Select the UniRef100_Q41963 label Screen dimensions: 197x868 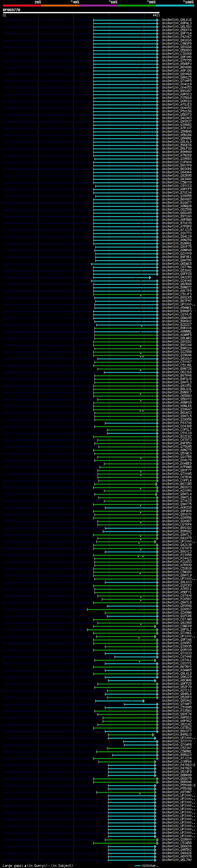(x=177, y=118)
